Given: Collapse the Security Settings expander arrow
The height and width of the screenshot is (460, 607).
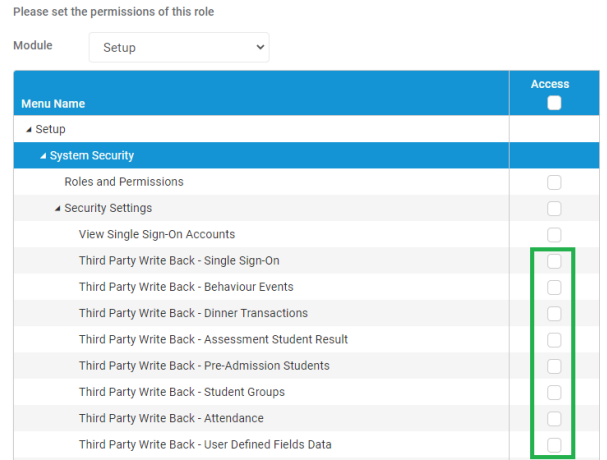Looking at the screenshot, I should 57,208.
